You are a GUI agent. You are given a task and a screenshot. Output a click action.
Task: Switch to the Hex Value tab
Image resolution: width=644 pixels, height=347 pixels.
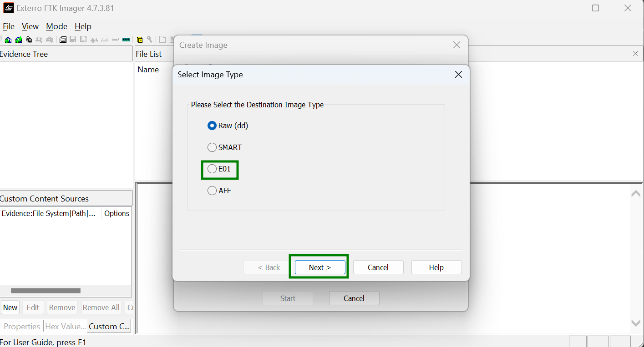pos(65,327)
